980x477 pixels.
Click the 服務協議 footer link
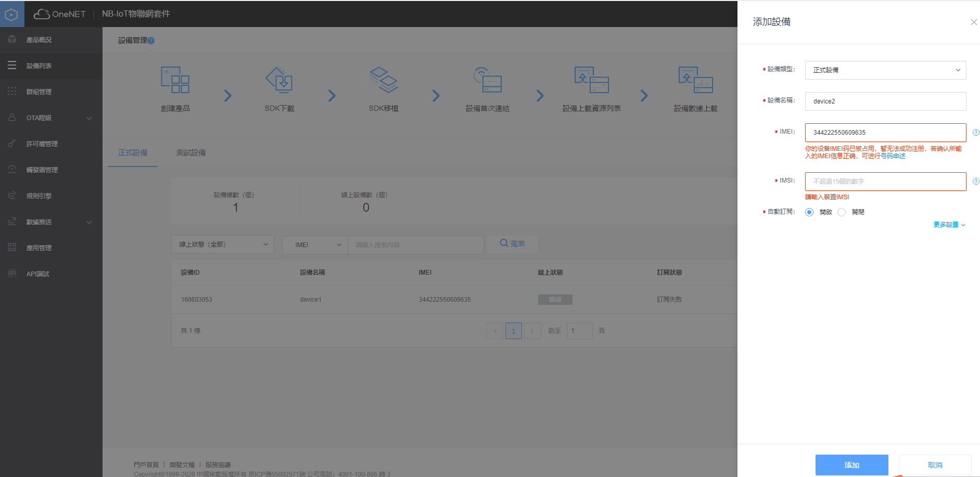click(x=218, y=465)
